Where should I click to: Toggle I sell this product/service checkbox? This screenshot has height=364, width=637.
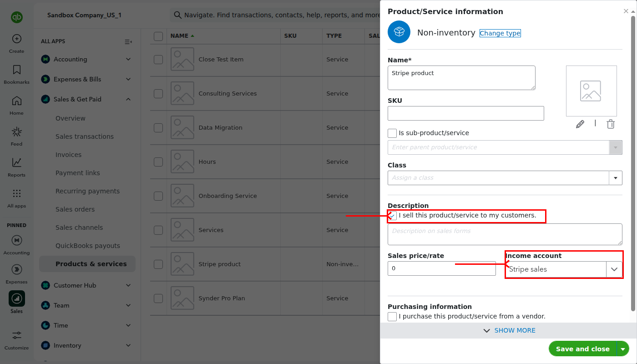point(392,216)
